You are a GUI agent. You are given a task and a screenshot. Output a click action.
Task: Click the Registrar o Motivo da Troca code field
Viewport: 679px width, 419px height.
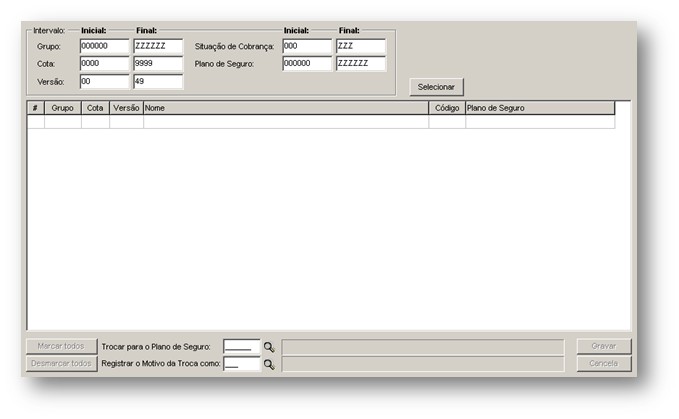[242, 364]
